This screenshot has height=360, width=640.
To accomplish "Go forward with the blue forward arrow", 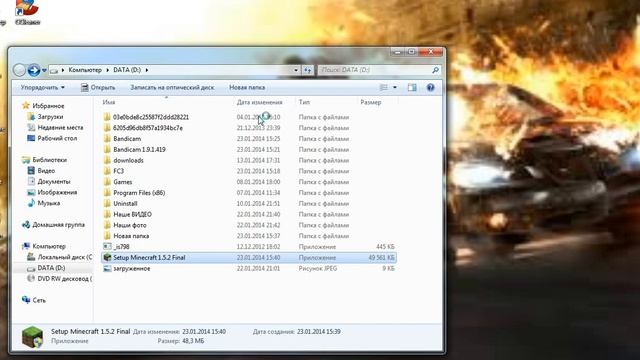I will point(34,70).
